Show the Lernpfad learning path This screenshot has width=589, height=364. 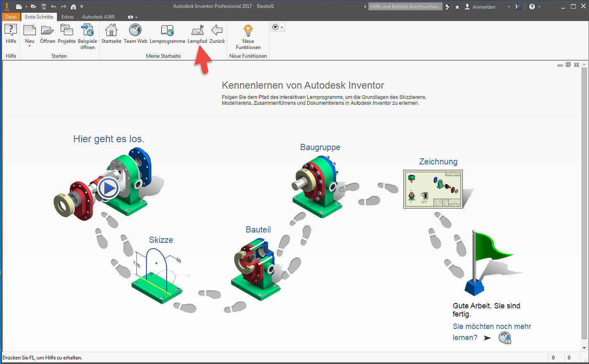point(198,34)
